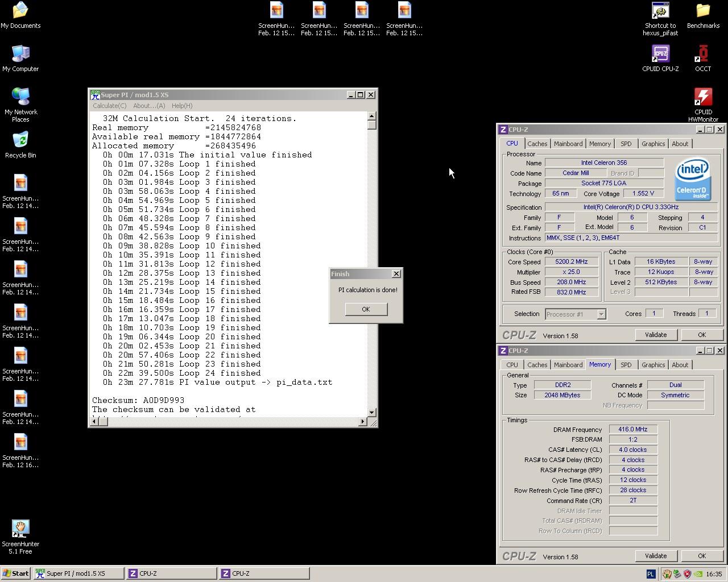
Task: Open SPD tab in the processor CPU-Z window
Action: (x=626, y=144)
